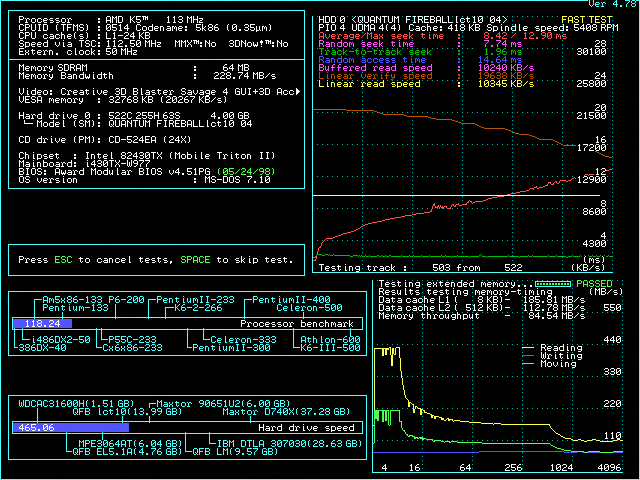Click the Processor benchmark blue bar showing 118.24
This screenshot has width=640, height=480.
(42, 324)
